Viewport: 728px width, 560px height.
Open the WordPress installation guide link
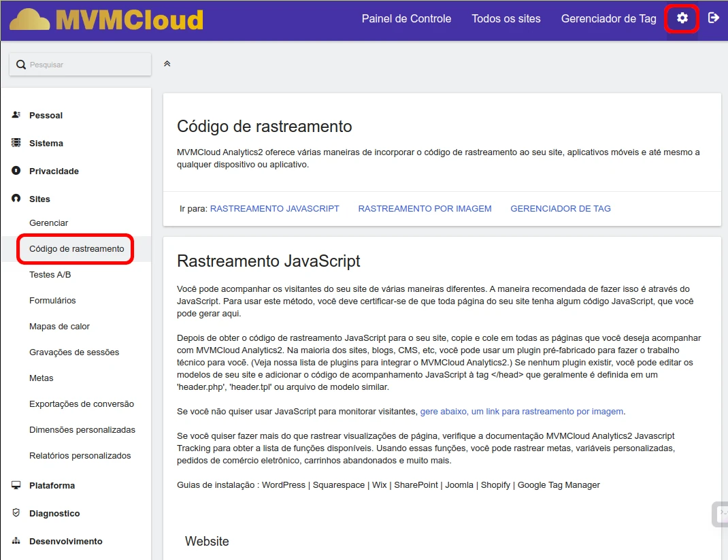[x=283, y=485]
